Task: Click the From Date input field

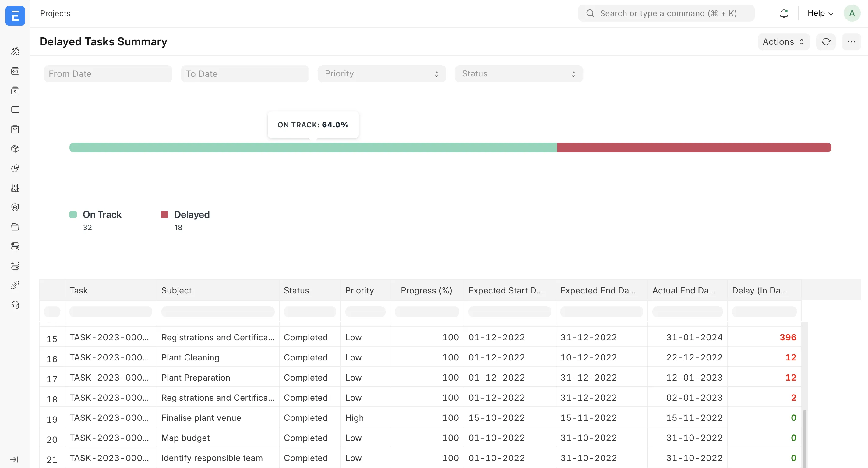Action: point(108,73)
